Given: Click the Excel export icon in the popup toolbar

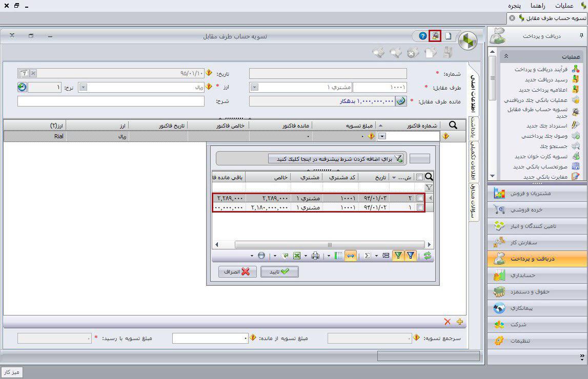Looking at the screenshot, I should (297, 256).
